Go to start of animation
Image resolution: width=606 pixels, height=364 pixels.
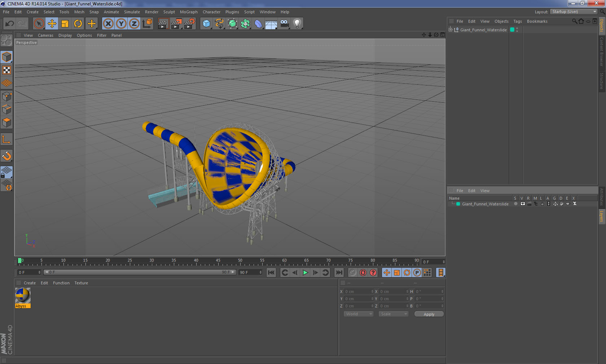(x=271, y=272)
